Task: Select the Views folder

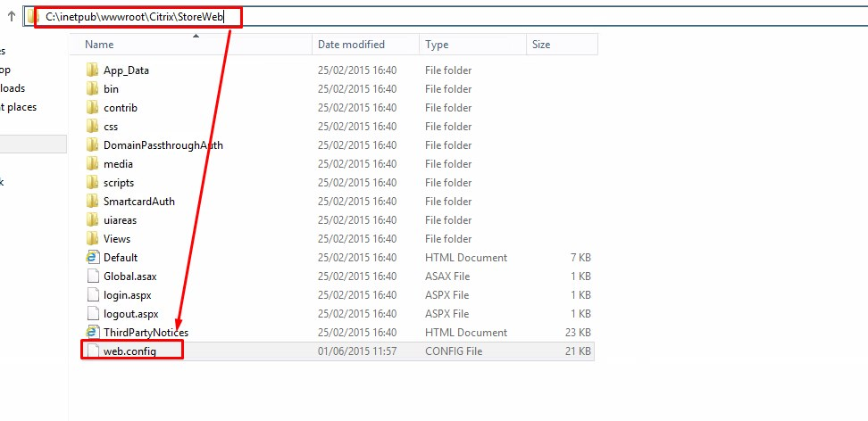Action: [116, 239]
